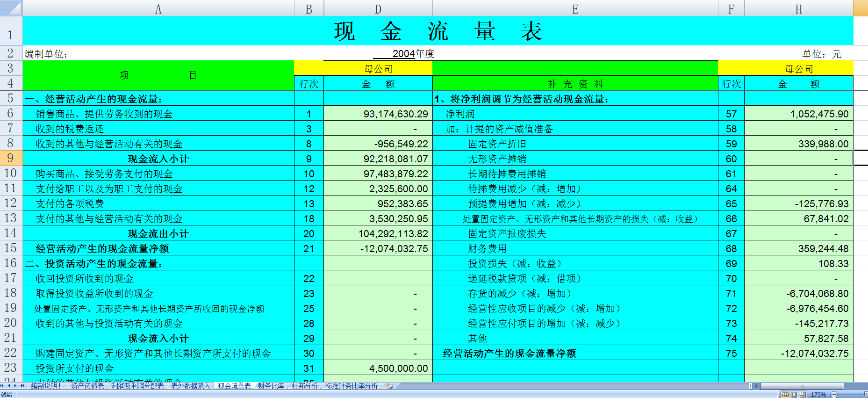Switch to Normal view icon

(785, 395)
